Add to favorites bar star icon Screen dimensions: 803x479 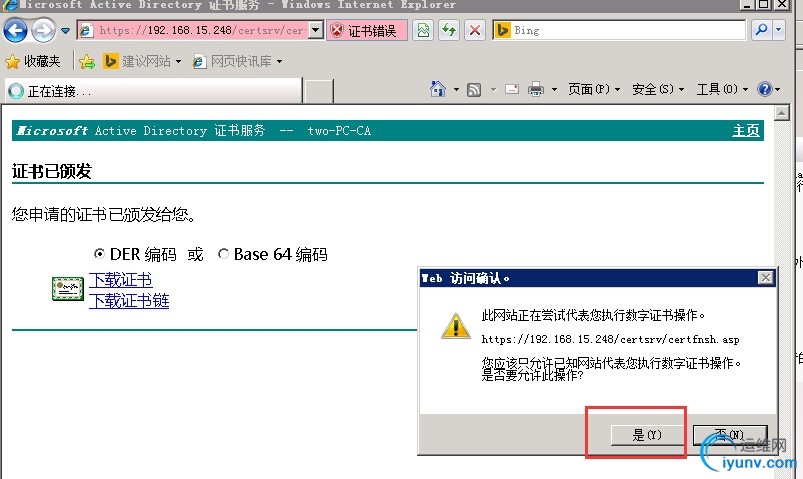(87, 61)
